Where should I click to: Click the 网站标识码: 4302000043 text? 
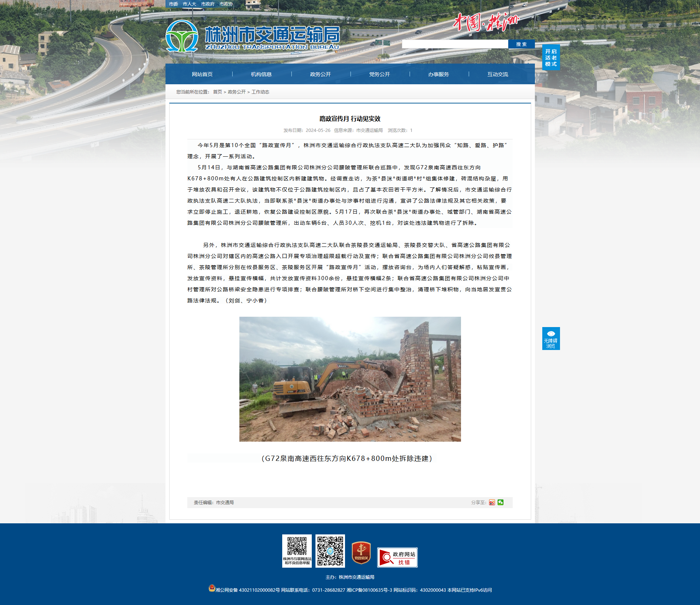coord(420,590)
